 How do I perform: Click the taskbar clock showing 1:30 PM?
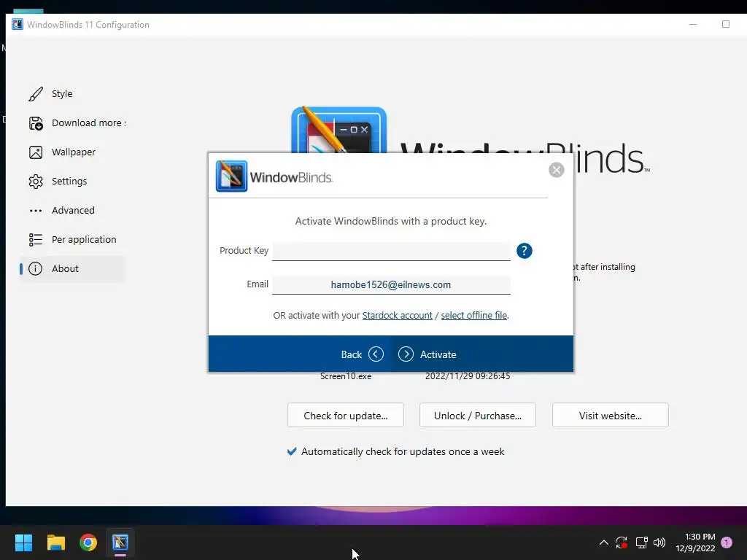click(695, 542)
